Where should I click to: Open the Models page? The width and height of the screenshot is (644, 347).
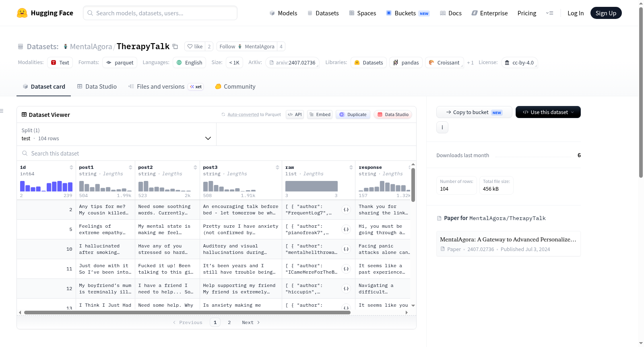(x=283, y=13)
